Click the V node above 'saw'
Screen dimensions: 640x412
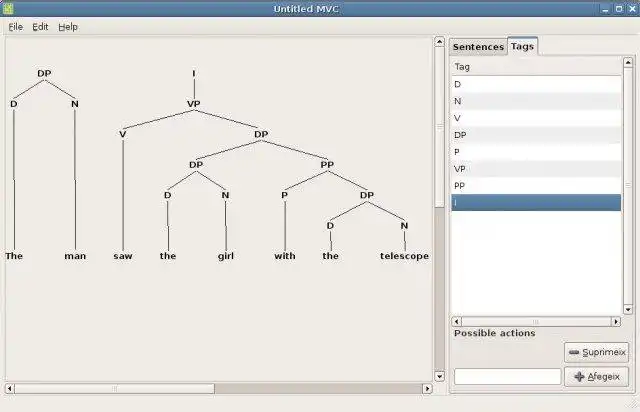tap(123, 134)
